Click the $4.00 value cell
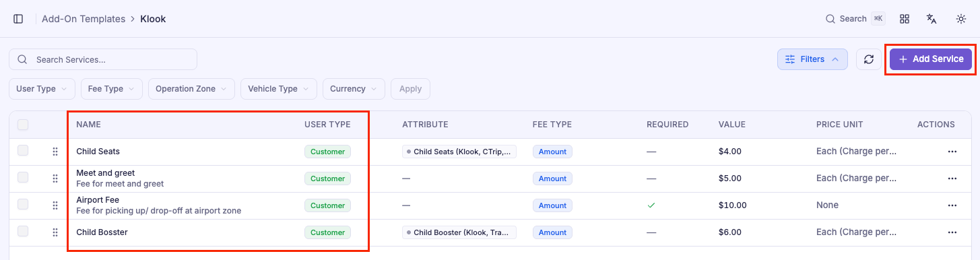980x260 pixels. pos(730,152)
